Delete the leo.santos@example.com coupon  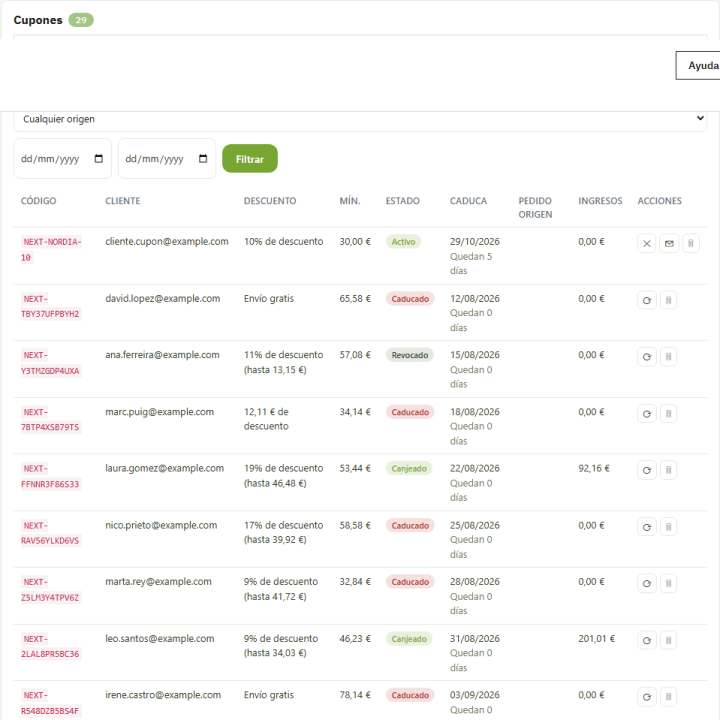coord(669,640)
